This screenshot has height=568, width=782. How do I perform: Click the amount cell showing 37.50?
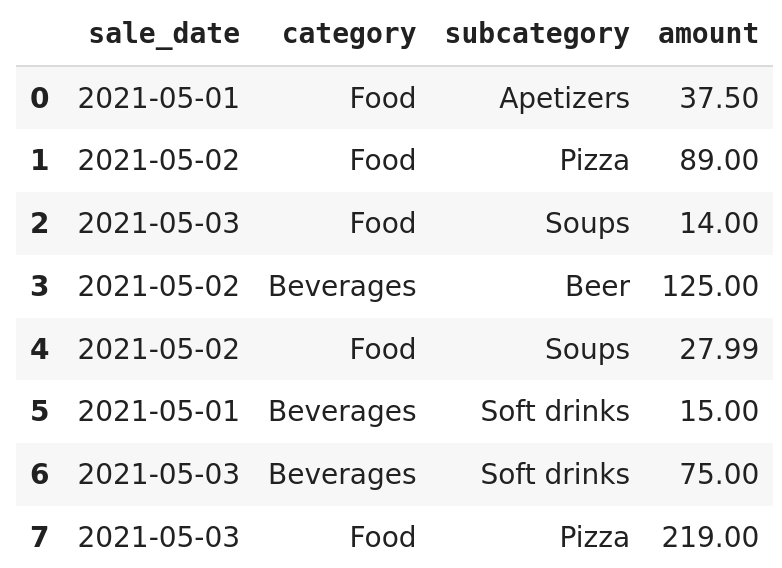719,99
